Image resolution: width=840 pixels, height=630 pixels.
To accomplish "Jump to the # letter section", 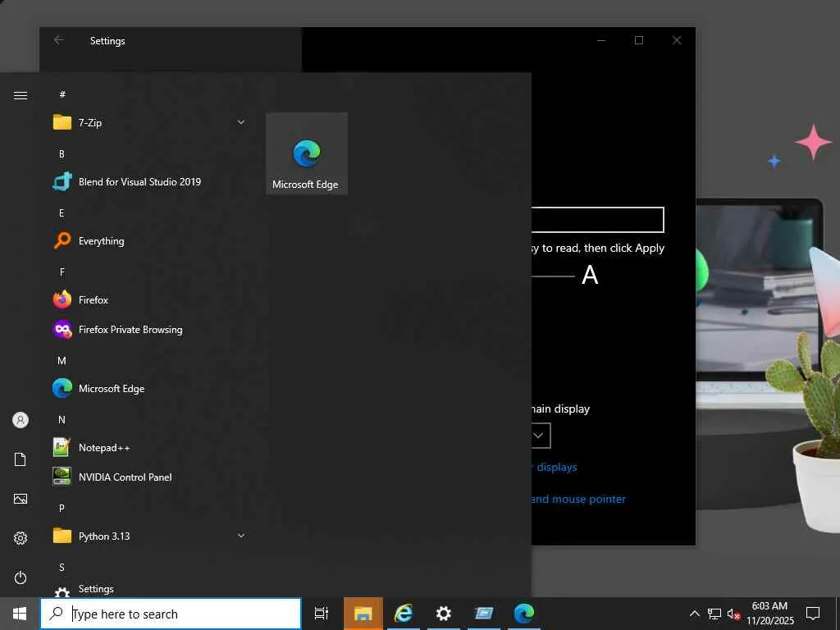I will [x=62, y=94].
